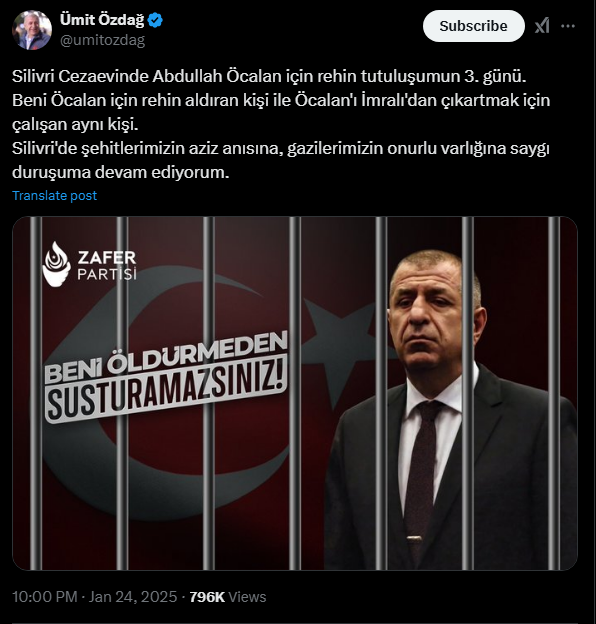The width and height of the screenshot is (596, 624).
Task: Click the ZAFER PARTİSİ wordmark in the image
Action: tap(107, 265)
